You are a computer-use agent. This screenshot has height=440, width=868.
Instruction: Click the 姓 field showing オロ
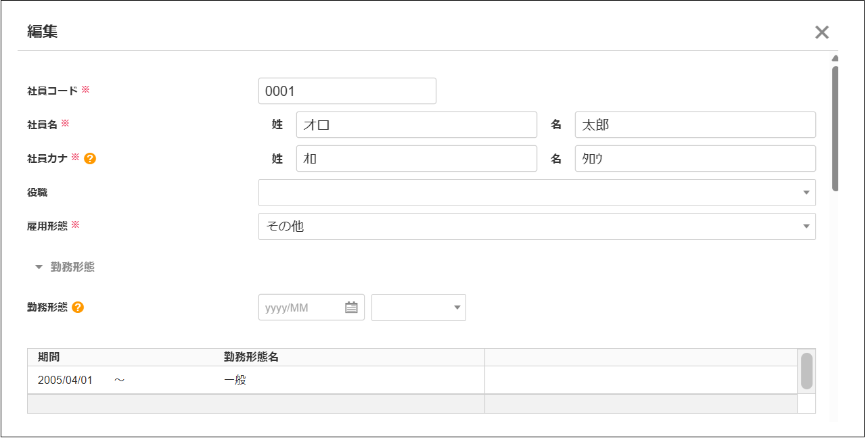coord(416,124)
